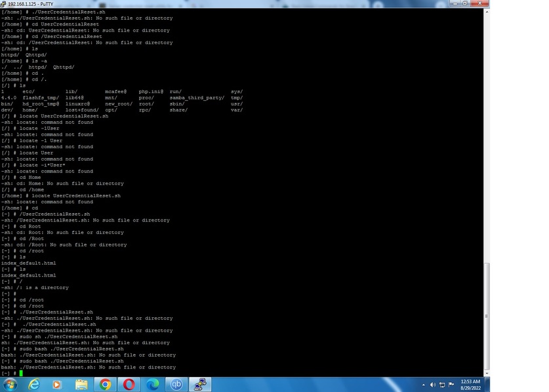Click '-sh: cd: Home: No such file' error line
The image size is (549, 392).
click(x=62, y=184)
